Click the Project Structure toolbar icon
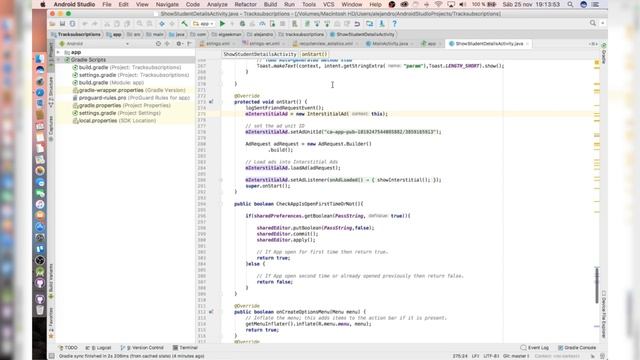The image size is (640, 360). [x=369, y=24]
